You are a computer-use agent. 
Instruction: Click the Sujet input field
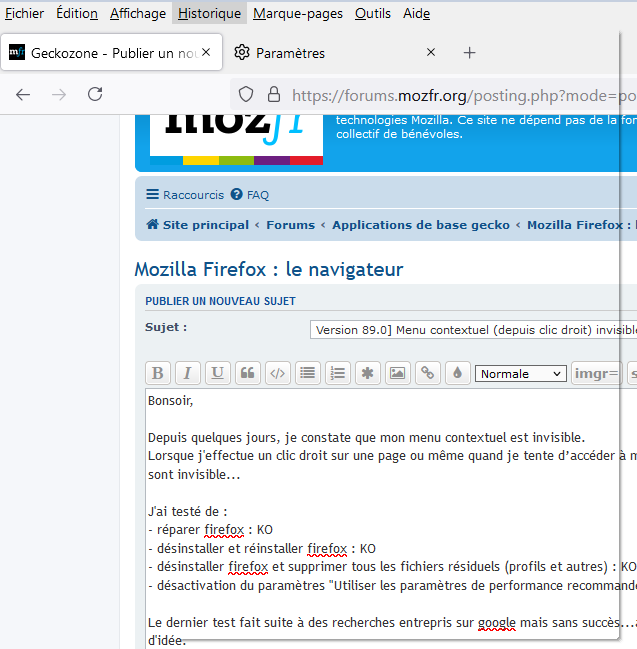click(474, 330)
